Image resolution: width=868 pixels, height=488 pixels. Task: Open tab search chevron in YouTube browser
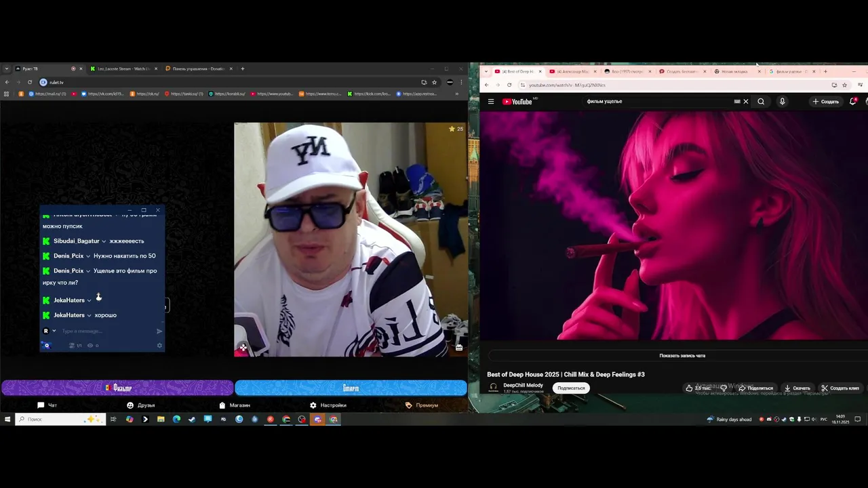coord(486,71)
